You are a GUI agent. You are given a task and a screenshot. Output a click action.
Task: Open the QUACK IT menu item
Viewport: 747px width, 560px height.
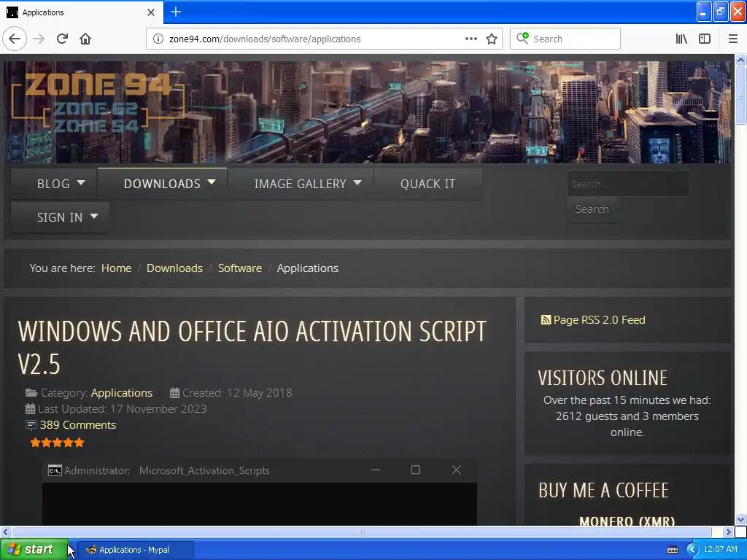pos(427,184)
